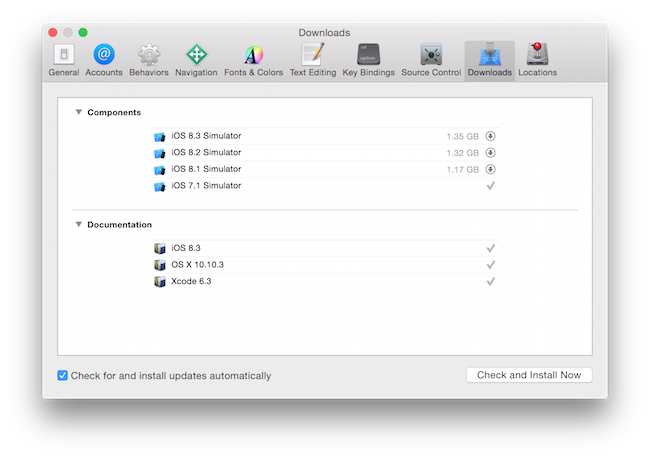Click the 1.32 GB size value

point(463,153)
